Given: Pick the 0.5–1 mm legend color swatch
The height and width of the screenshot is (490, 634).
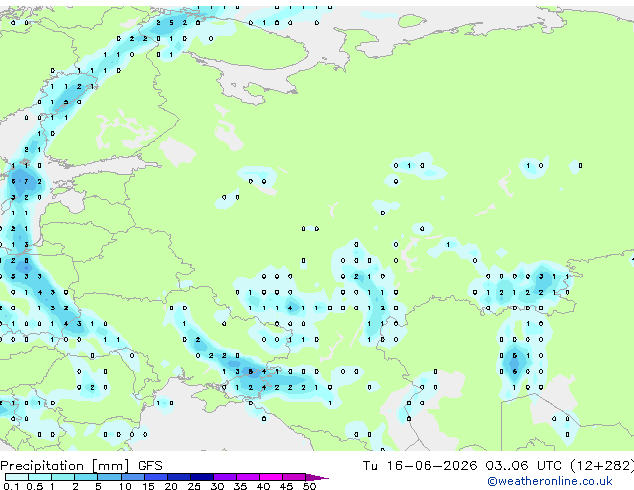Looking at the screenshot, I should (40, 477).
